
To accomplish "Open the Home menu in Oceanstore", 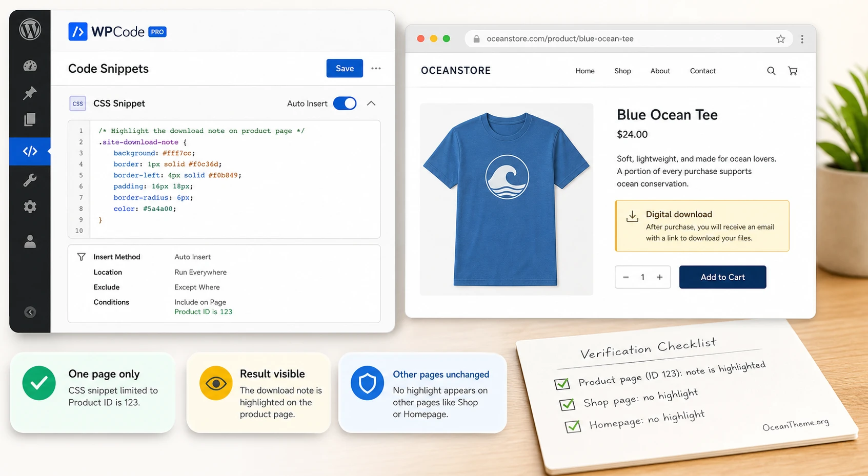I will [x=585, y=71].
